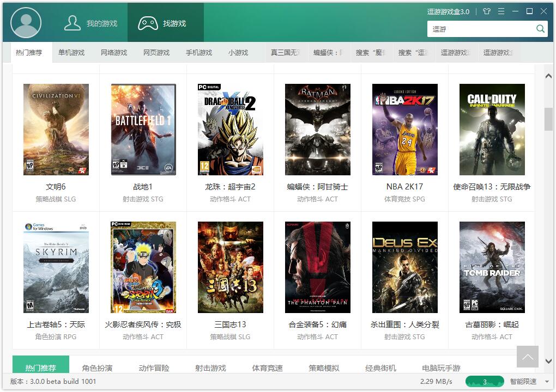
Task: Open the Naruto Storm 3 cover thumbnail
Action: (143, 267)
